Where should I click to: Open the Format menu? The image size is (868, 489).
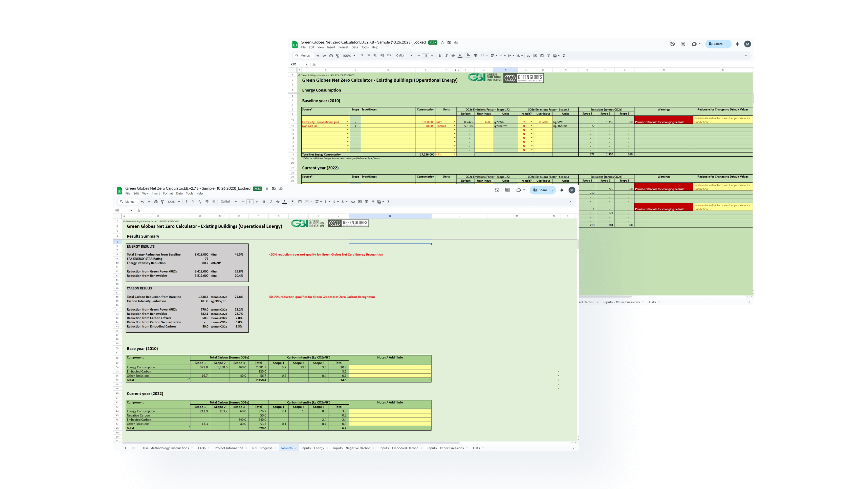(x=168, y=193)
